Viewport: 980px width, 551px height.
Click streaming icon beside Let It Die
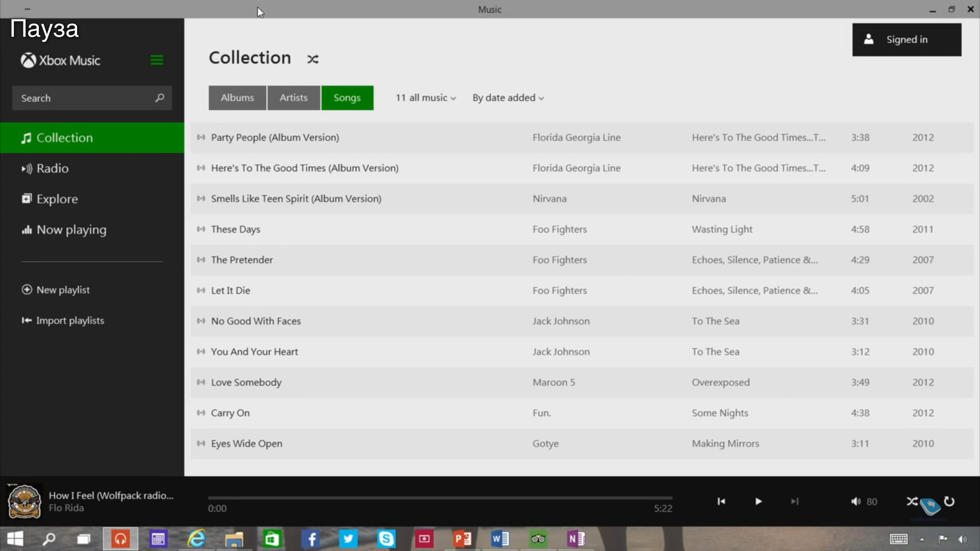click(201, 290)
